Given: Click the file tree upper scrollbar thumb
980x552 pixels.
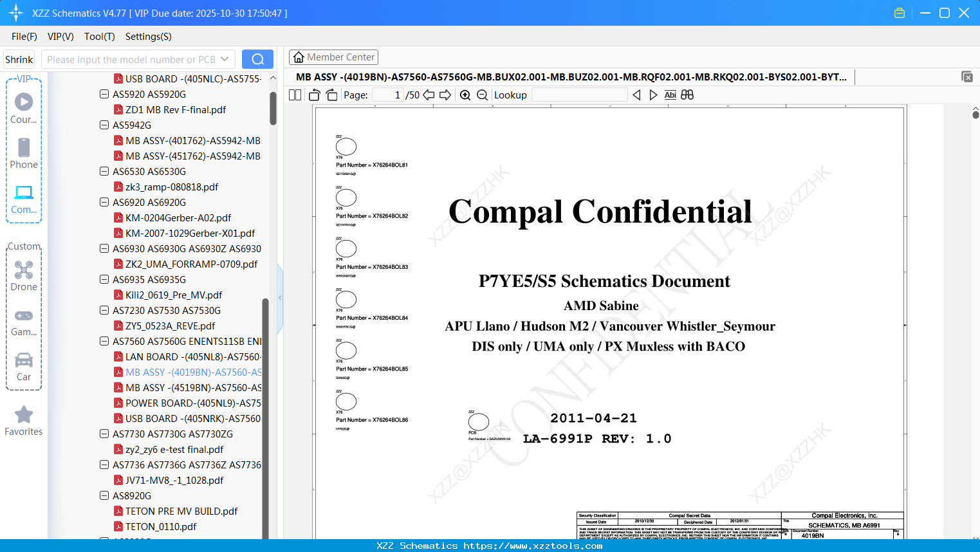Looking at the screenshot, I should tap(273, 108).
